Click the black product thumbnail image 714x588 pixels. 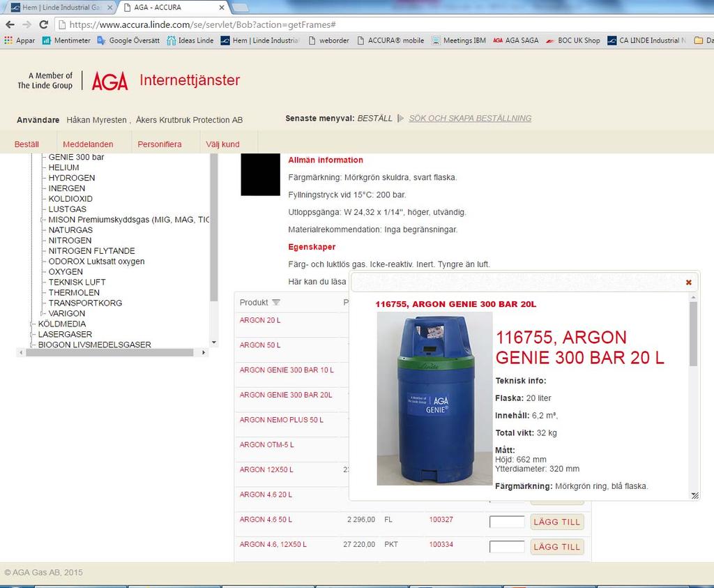point(261,174)
